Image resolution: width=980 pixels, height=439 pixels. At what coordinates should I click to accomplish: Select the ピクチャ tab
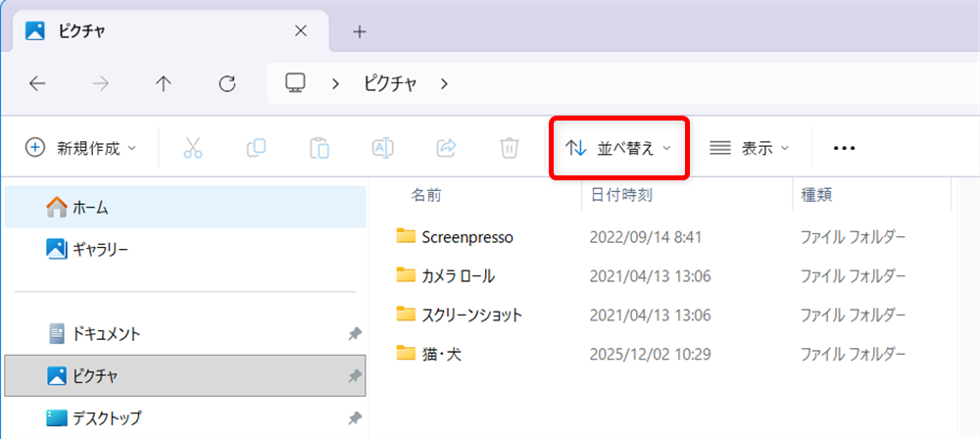(x=169, y=31)
